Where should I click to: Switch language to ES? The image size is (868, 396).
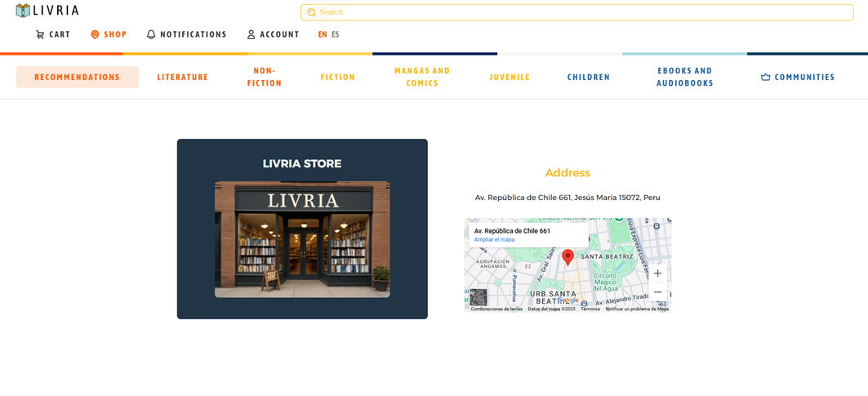(x=336, y=34)
